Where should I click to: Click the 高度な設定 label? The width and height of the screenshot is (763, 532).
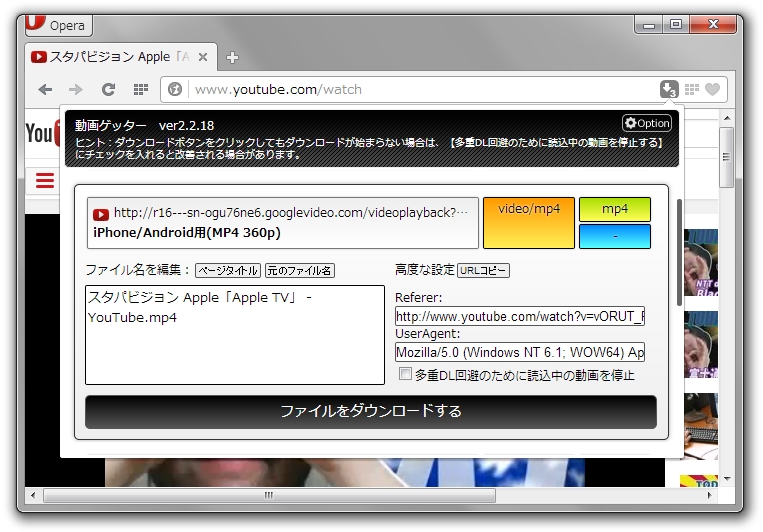(x=424, y=270)
